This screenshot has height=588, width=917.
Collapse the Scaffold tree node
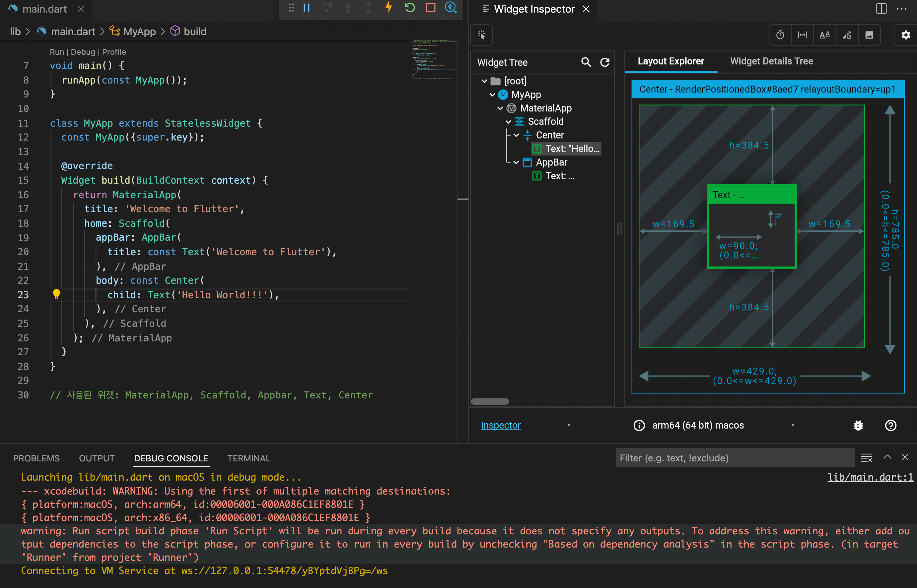pos(508,122)
